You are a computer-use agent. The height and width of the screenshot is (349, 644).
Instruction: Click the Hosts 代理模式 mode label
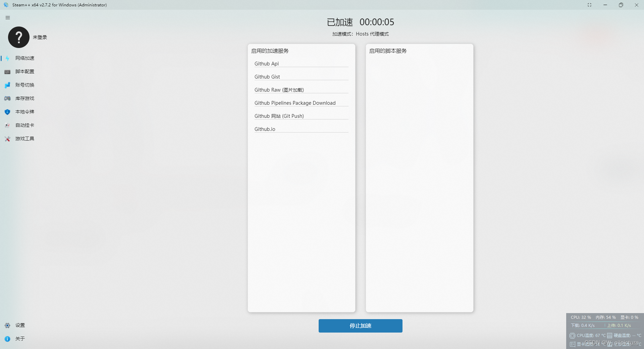click(372, 34)
